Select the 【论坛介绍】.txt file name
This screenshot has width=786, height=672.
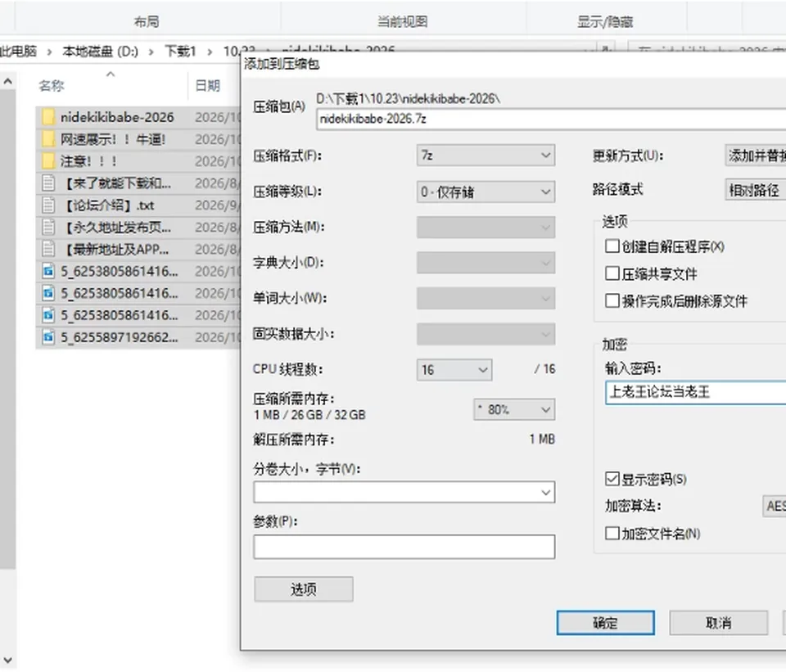click(108, 205)
